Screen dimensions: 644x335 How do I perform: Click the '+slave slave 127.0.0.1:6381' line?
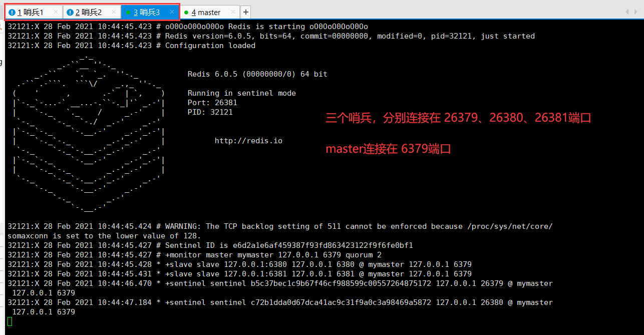[x=239, y=274]
